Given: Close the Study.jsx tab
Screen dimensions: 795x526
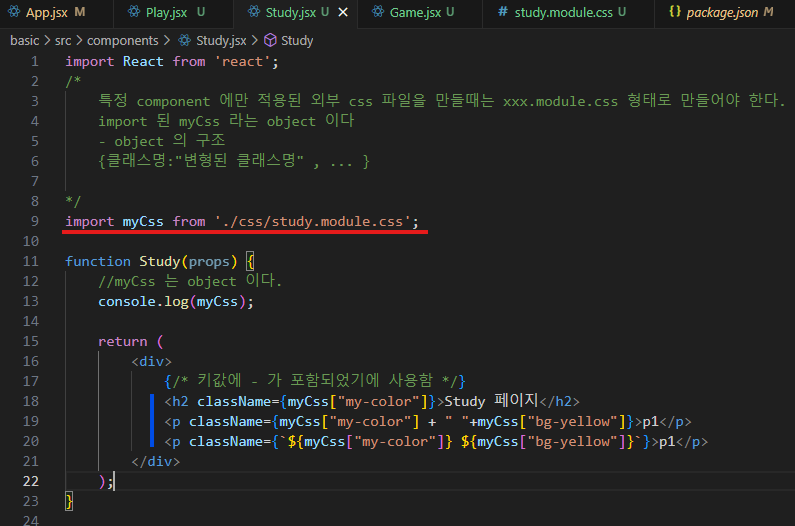Looking at the screenshot, I should click(x=343, y=12).
